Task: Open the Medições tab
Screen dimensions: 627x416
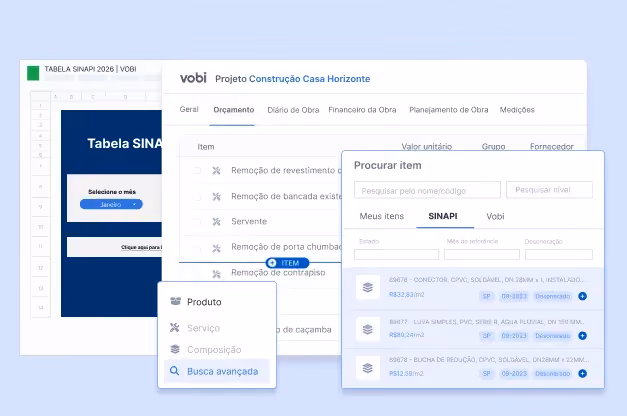Action: click(x=517, y=110)
